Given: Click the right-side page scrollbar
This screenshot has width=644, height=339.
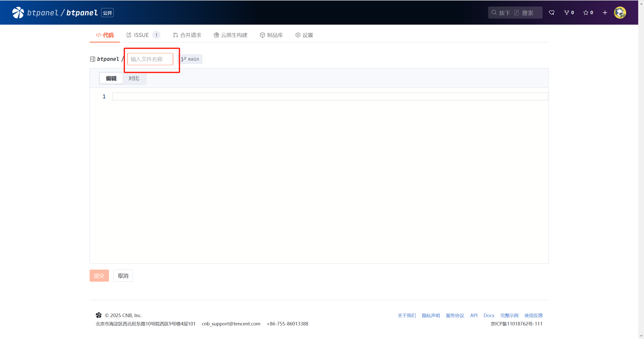Looking at the screenshot, I should pyautogui.click(x=641, y=169).
